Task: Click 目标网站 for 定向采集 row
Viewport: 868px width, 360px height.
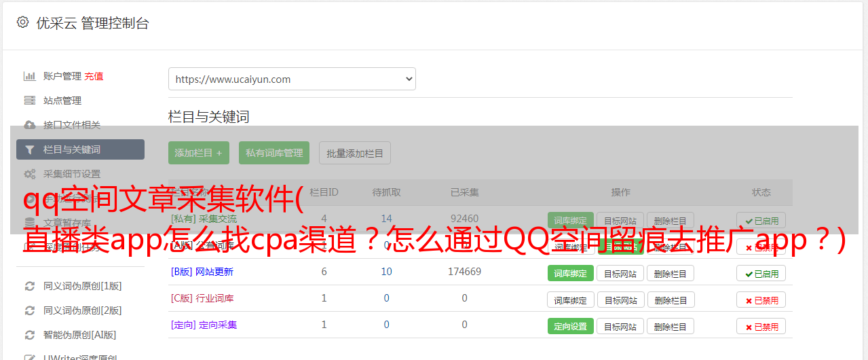Action: pos(620,326)
